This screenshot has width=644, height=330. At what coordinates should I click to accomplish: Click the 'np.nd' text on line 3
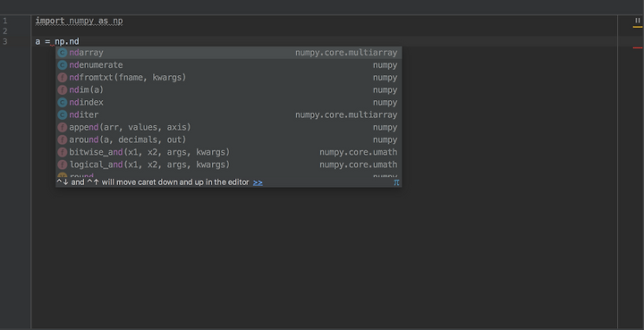click(67, 41)
